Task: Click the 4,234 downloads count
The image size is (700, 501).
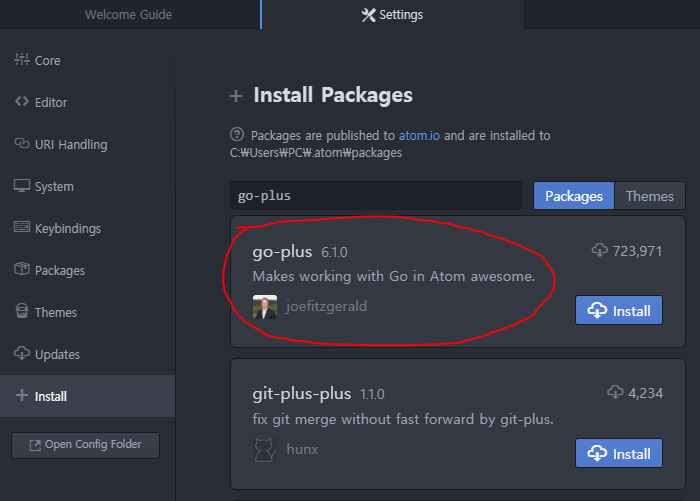Action: [646, 393]
